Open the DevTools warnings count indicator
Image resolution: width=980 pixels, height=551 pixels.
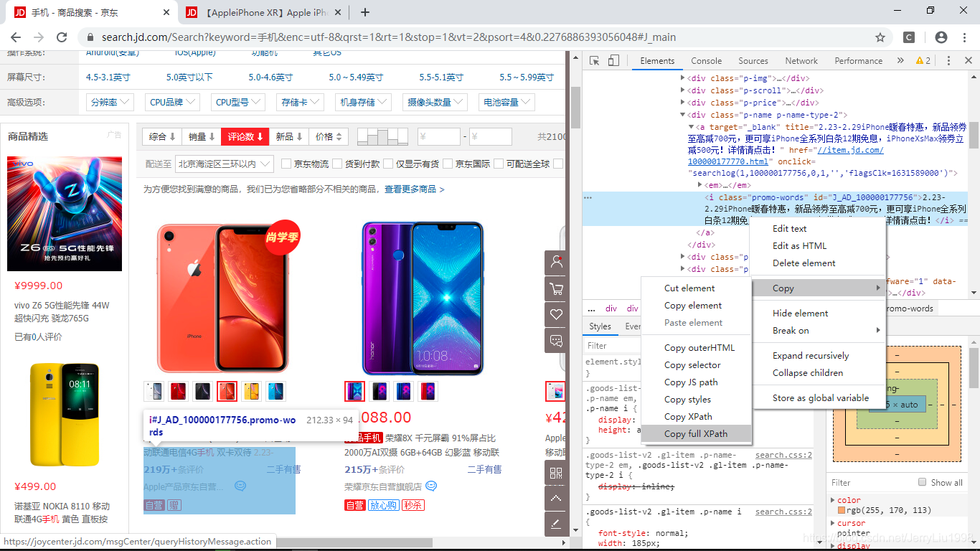923,61
